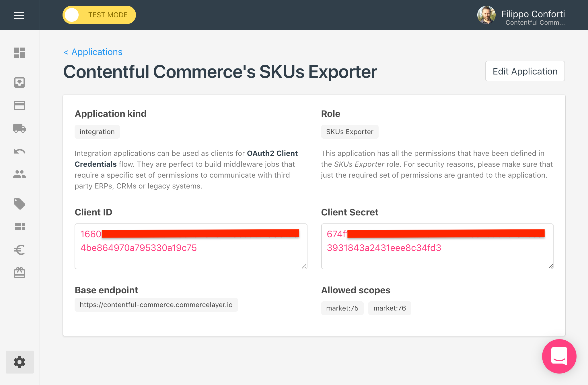Image resolution: width=588 pixels, height=385 pixels.
Task: Toggle the TEST MODE switch off
Action: [71, 15]
